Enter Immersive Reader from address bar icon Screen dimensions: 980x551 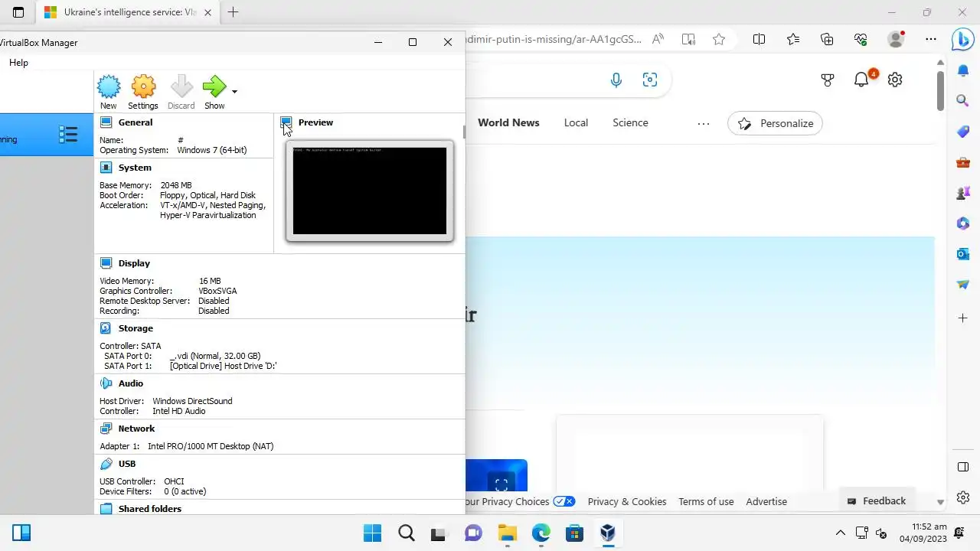click(x=688, y=40)
